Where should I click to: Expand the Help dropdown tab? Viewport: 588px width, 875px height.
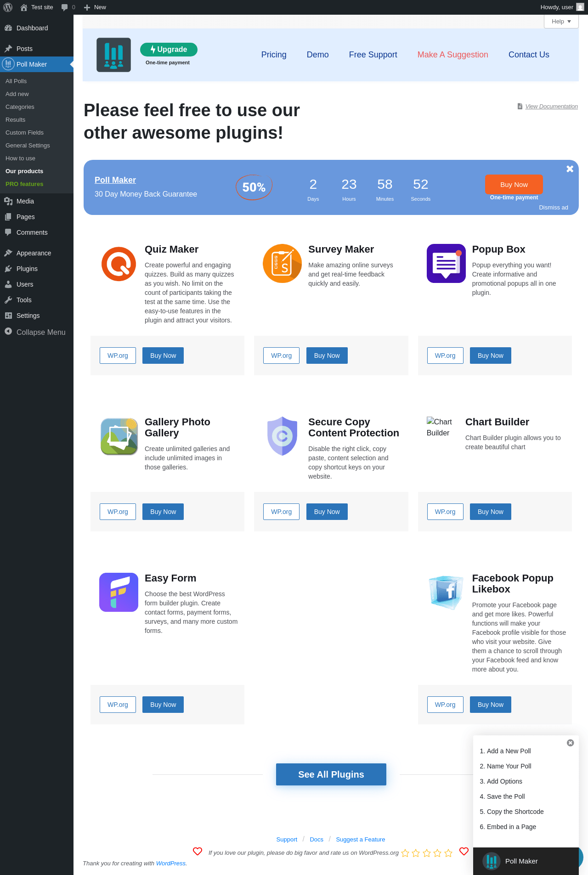pos(561,22)
